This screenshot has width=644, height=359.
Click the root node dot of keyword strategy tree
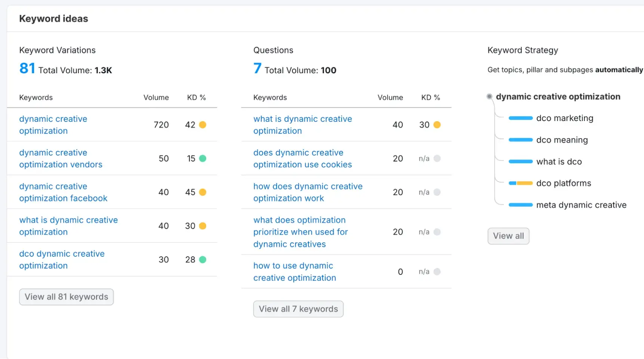click(489, 97)
